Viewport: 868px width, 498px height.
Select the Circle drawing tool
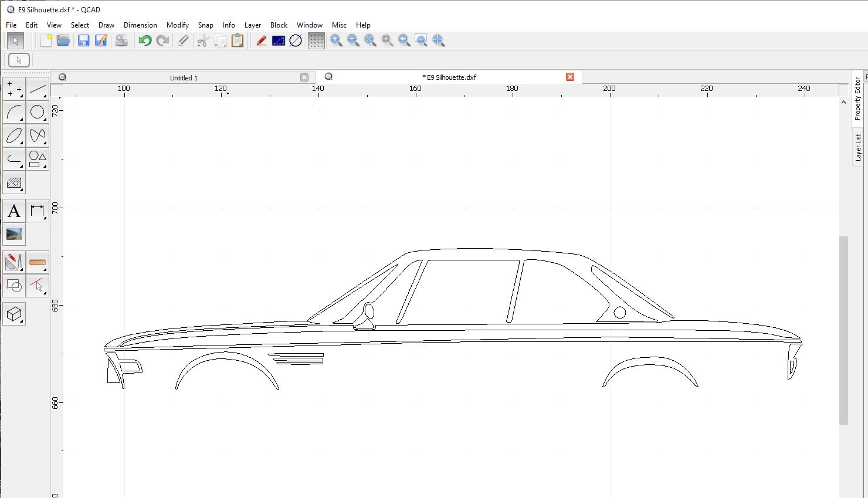point(37,112)
